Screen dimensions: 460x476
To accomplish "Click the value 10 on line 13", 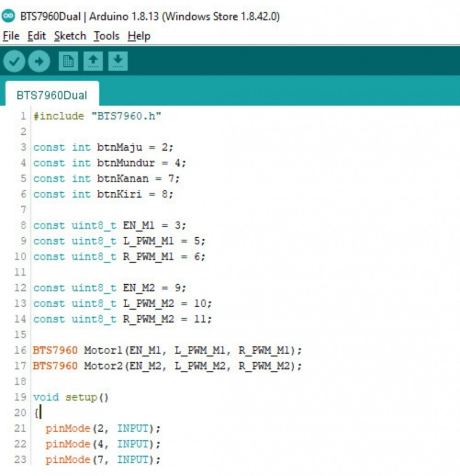I will coord(200,304).
